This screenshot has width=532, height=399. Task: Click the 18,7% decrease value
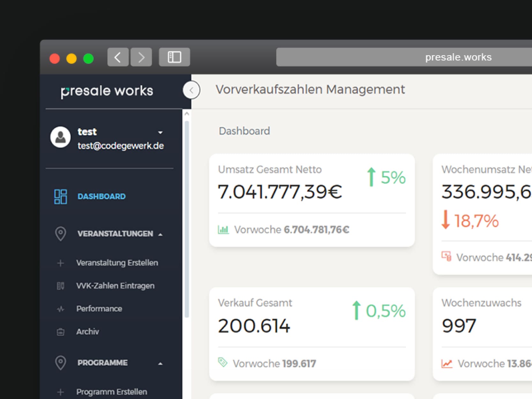(x=476, y=221)
